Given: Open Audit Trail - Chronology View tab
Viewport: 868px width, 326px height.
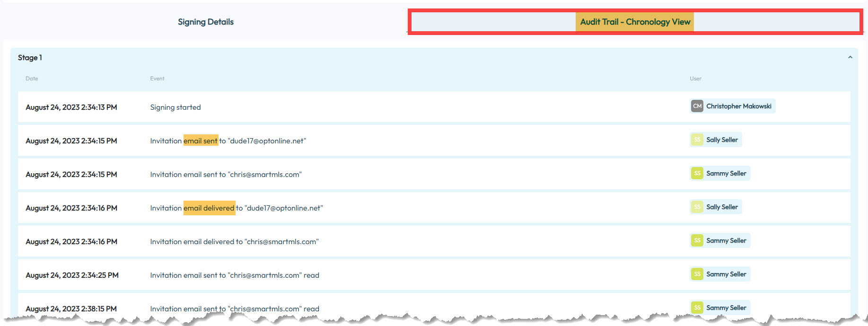Looking at the screenshot, I should point(635,22).
